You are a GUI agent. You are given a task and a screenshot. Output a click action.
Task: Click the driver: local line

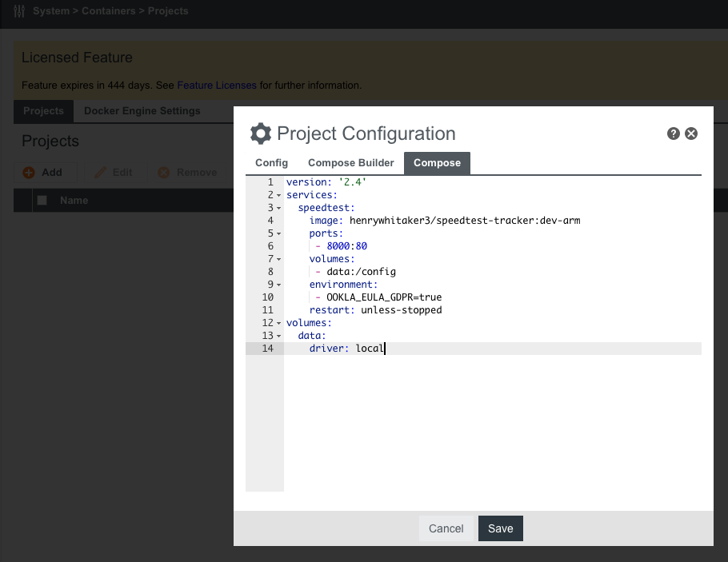493,349
